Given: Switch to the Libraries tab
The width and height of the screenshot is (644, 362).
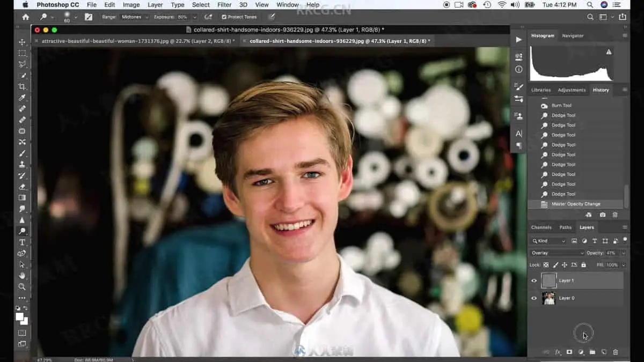Looking at the screenshot, I should [x=541, y=90].
